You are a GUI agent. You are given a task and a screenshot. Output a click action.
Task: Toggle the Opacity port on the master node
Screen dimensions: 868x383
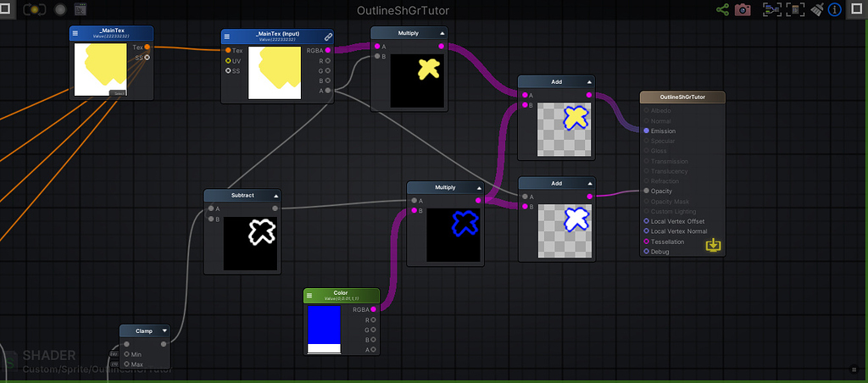pos(647,191)
